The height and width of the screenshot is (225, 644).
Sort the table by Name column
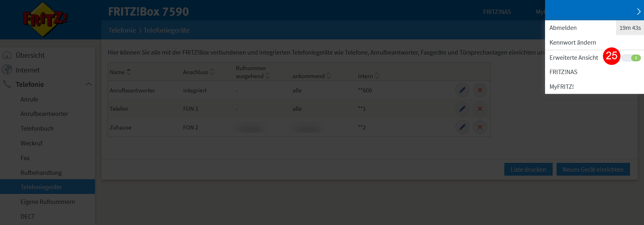120,72
